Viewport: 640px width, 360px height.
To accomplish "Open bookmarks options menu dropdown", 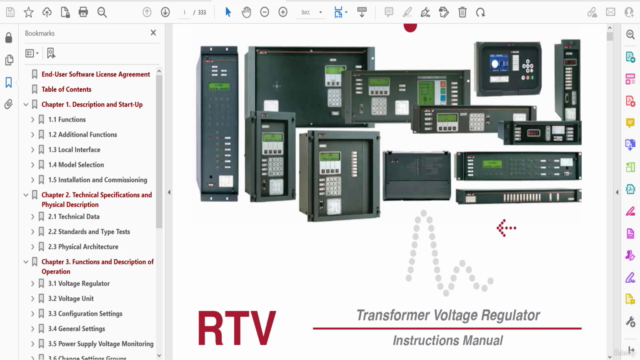I will click(32, 53).
